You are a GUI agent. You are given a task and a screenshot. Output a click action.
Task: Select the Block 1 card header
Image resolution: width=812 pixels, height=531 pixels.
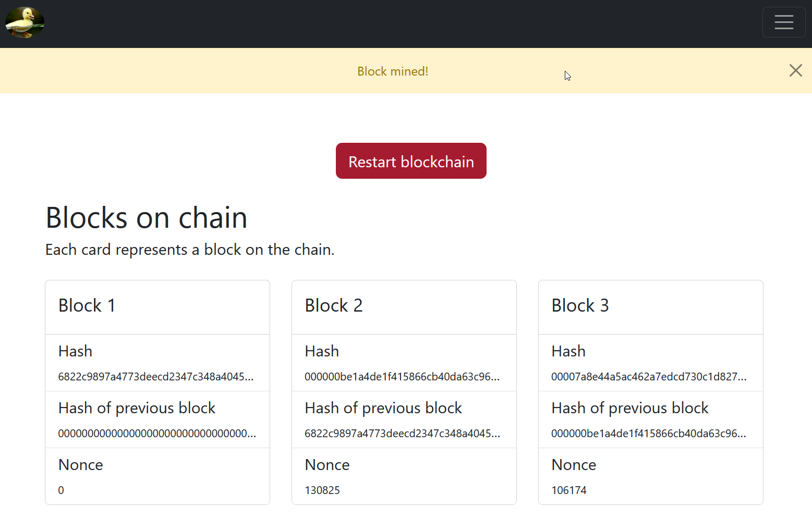point(87,306)
